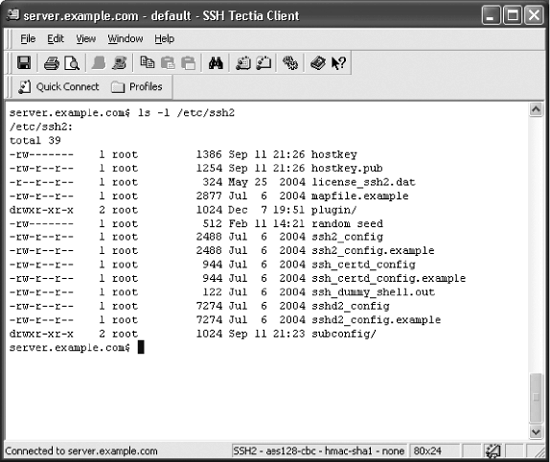Open the Help menu

coord(164,39)
